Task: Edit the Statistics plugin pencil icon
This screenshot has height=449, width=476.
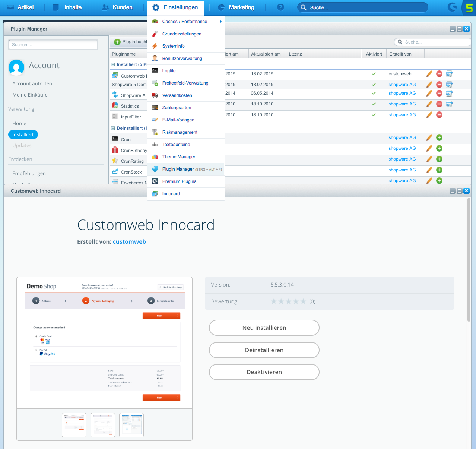Action: pos(429,104)
